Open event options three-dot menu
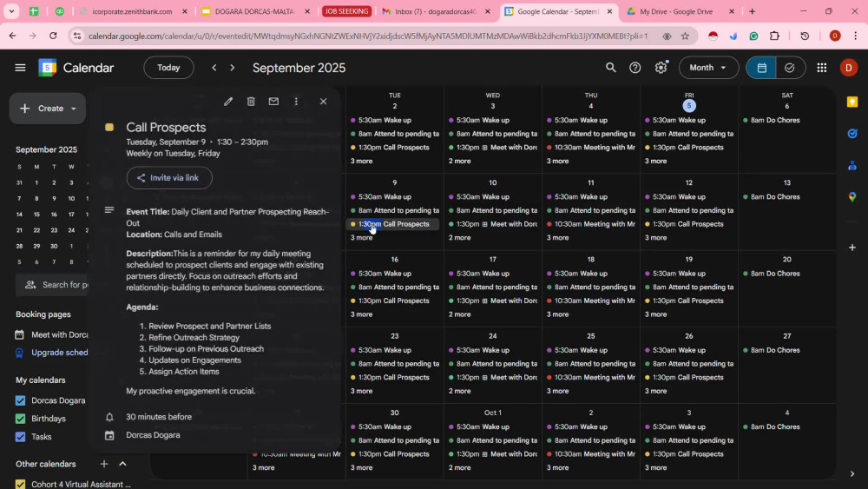The height and width of the screenshot is (489, 868). [296, 102]
